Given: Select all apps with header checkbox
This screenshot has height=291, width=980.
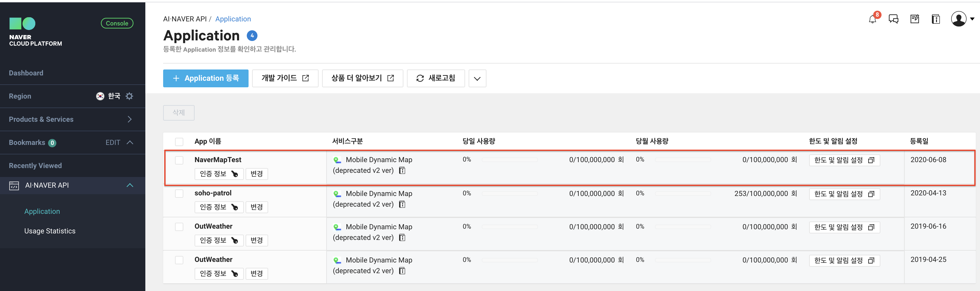Looking at the screenshot, I should (x=179, y=142).
